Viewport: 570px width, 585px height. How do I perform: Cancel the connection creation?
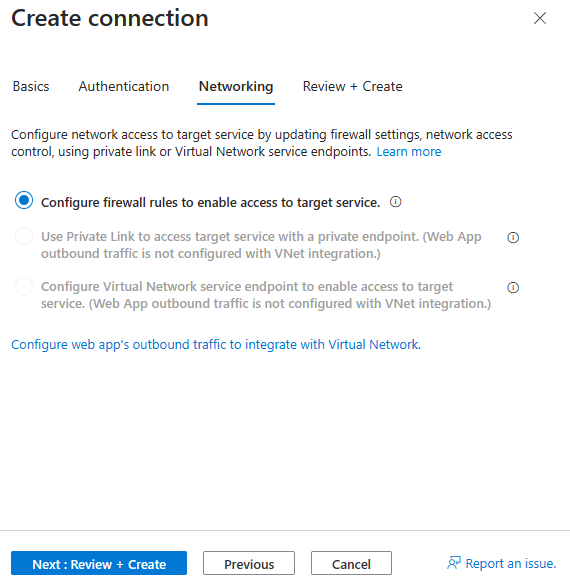point(351,563)
